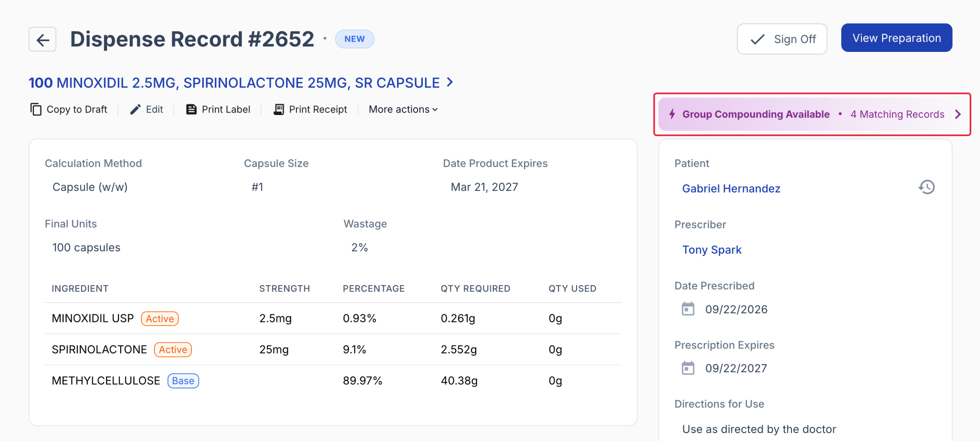Screen dimensions: 980x441
Task: Click the Active tag beside SPIRINOLACTONE
Action: click(173, 349)
